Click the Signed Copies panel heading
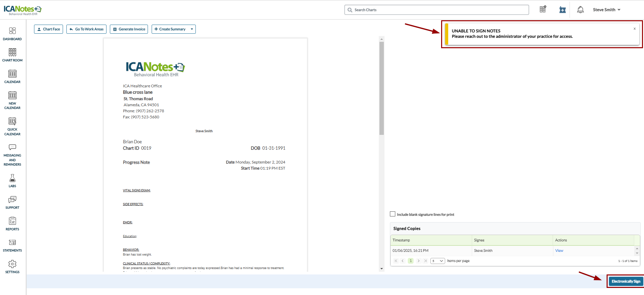Screen dimensions: 644x295 click(x=407, y=229)
